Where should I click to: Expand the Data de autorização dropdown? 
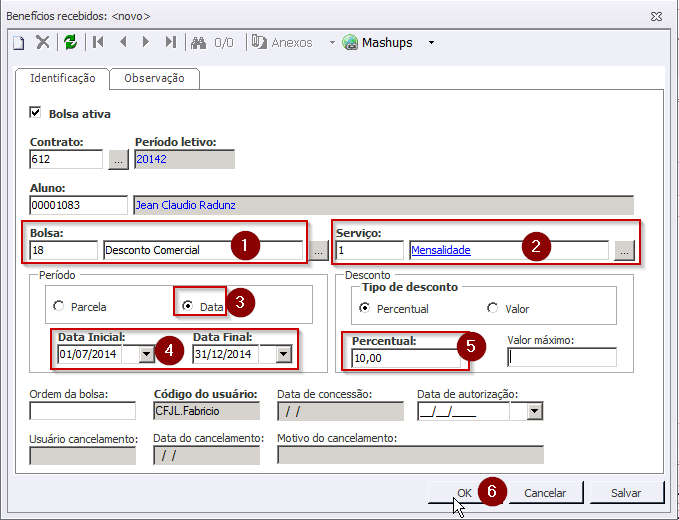tap(533, 410)
